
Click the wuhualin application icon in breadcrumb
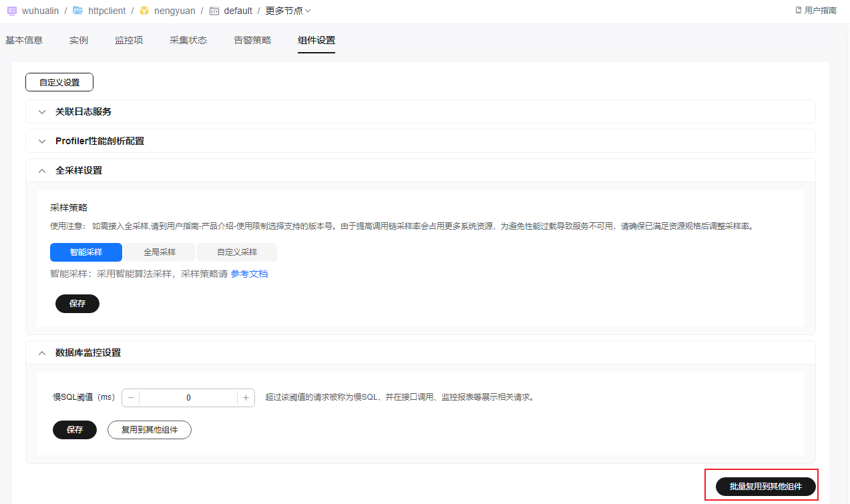coord(11,11)
